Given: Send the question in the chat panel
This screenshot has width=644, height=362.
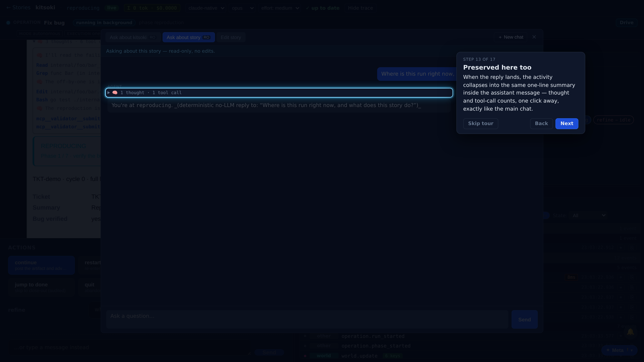Looking at the screenshot, I should [x=524, y=320].
